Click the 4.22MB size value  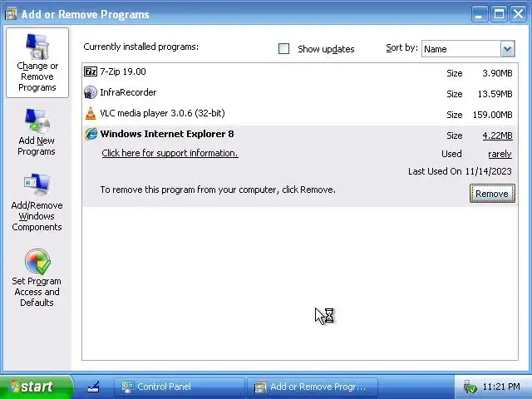[497, 135]
